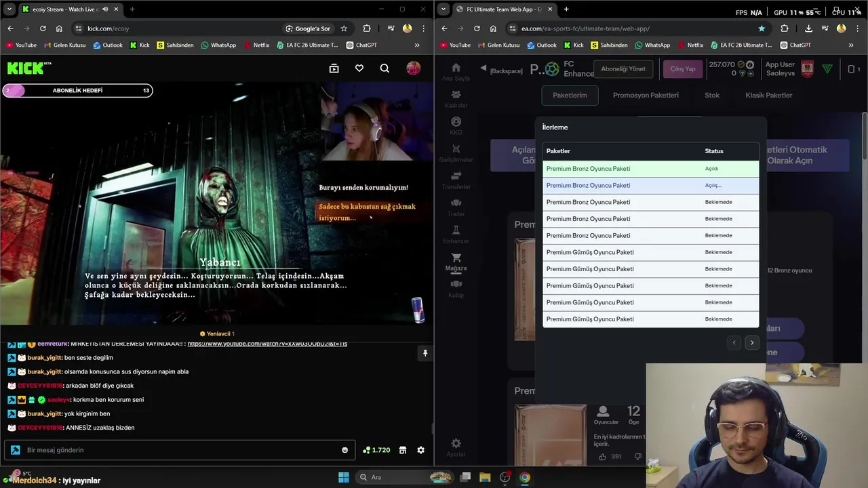Screen dimensions: 868x488
Task: Open Chrome from the taskbar
Action: (525, 477)
